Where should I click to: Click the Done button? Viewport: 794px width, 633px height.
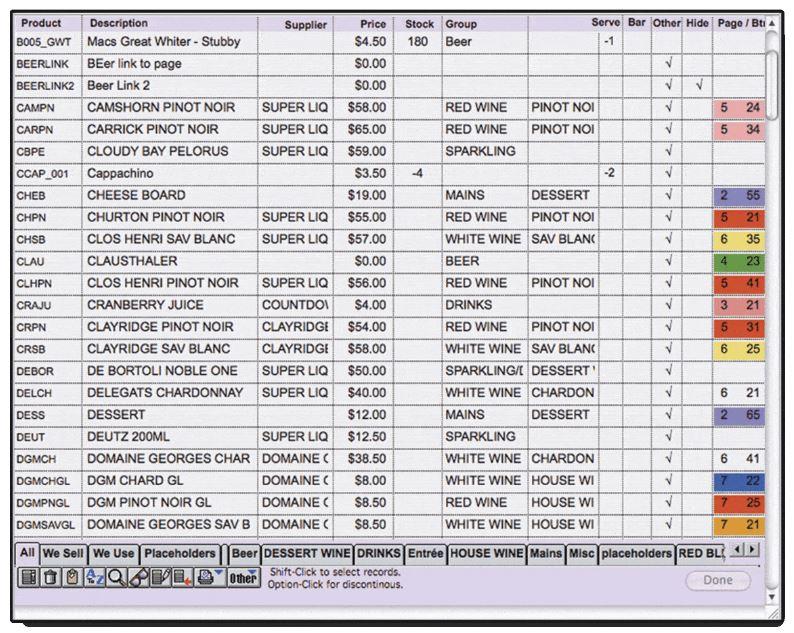(x=718, y=580)
